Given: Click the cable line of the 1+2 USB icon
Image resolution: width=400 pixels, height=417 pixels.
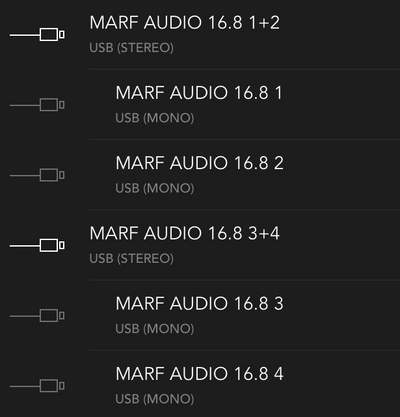Looking at the screenshot, I should click(25, 35).
